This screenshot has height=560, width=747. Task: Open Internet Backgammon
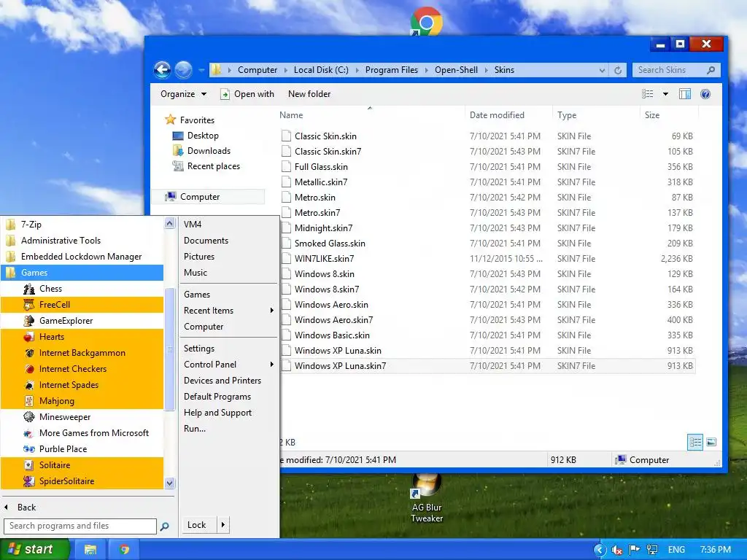[x=82, y=353]
